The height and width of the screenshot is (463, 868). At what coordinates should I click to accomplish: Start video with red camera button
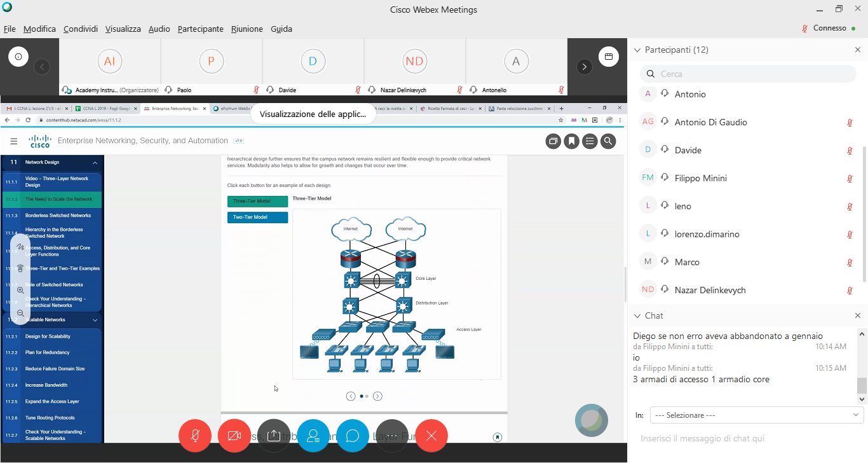click(x=234, y=436)
